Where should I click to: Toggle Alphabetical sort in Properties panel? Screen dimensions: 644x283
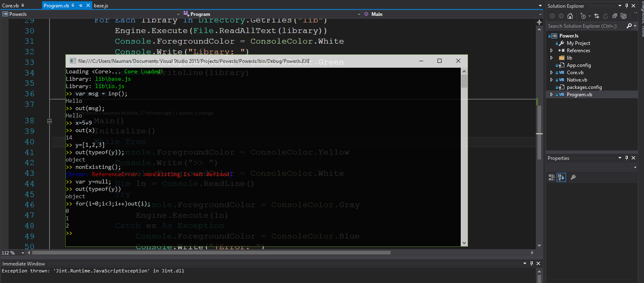pyautogui.click(x=561, y=177)
